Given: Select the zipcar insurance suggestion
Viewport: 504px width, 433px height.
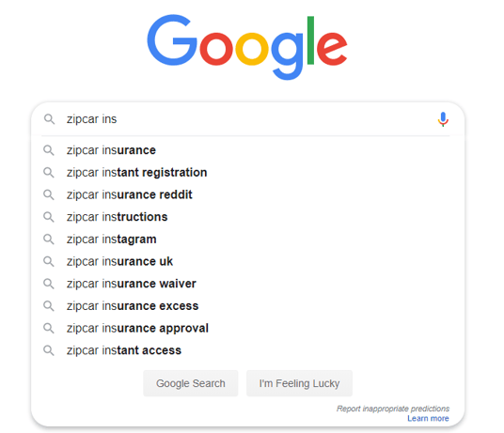Looking at the screenshot, I should click(x=247, y=150).
